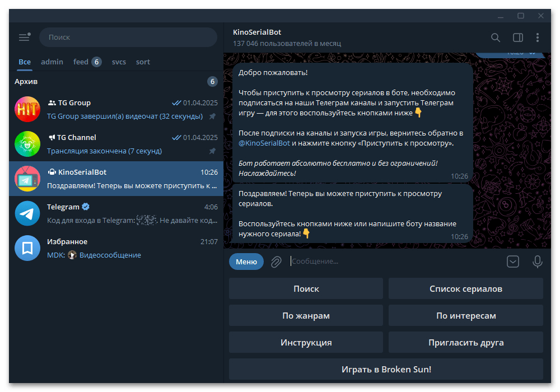560x392 pixels.
Task: Click the Telegram verified badge
Action: tap(86, 206)
